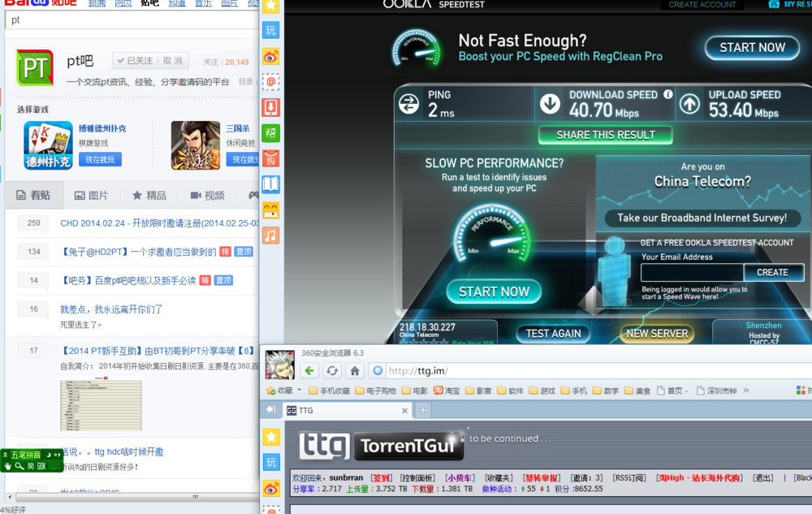Open the 影音 bookmark folder
812x514 pixels.
tap(478, 391)
